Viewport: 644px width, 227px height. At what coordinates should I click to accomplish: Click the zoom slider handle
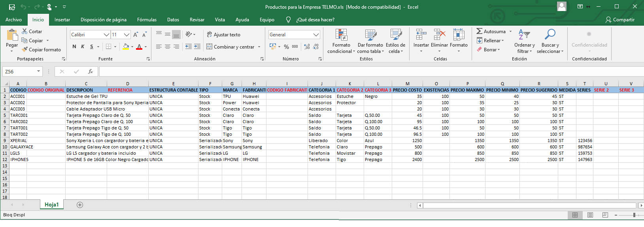point(634,215)
